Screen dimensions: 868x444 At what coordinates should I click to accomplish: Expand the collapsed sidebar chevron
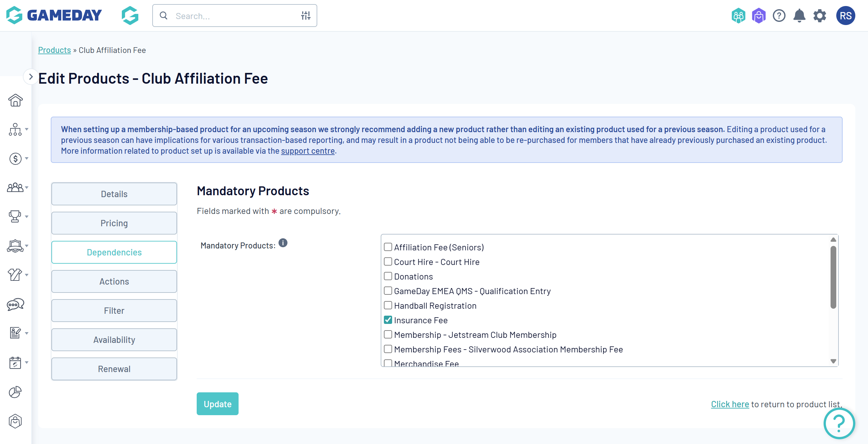click(31, 77)
